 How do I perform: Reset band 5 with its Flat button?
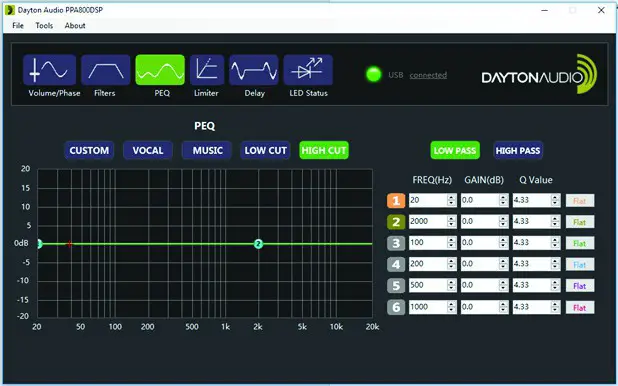point(580,286)
